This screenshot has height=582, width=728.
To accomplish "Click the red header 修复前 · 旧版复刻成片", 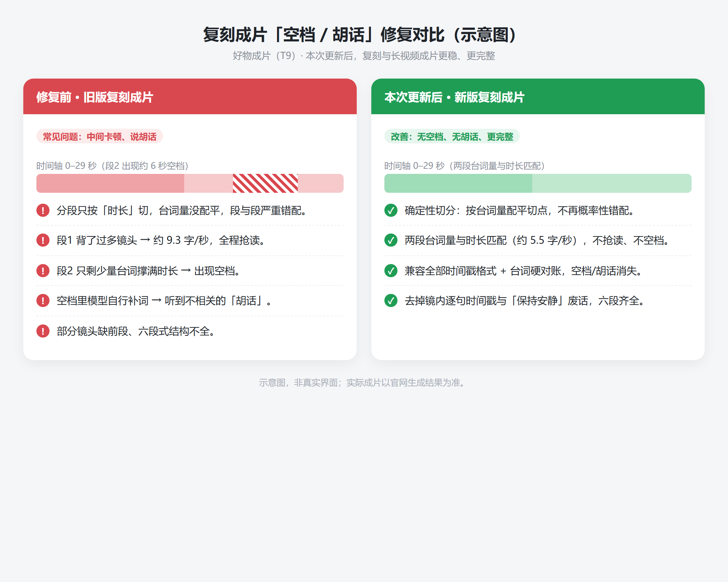I will pos(190,97).
